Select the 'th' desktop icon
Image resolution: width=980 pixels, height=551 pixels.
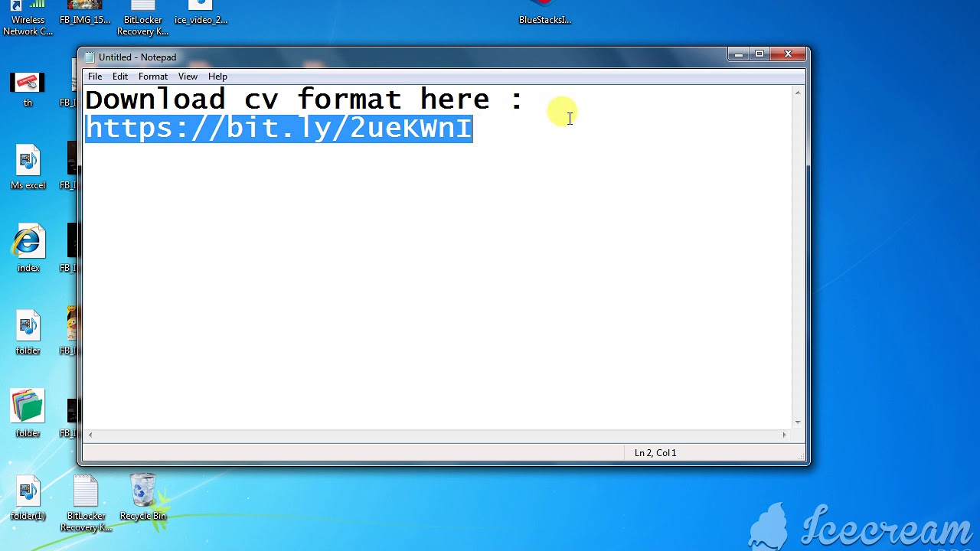(28, 88)
